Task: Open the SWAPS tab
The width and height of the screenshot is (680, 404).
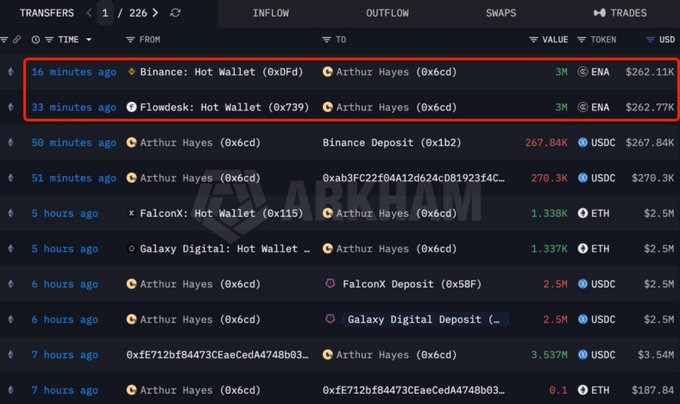Action: click(501, 13)
